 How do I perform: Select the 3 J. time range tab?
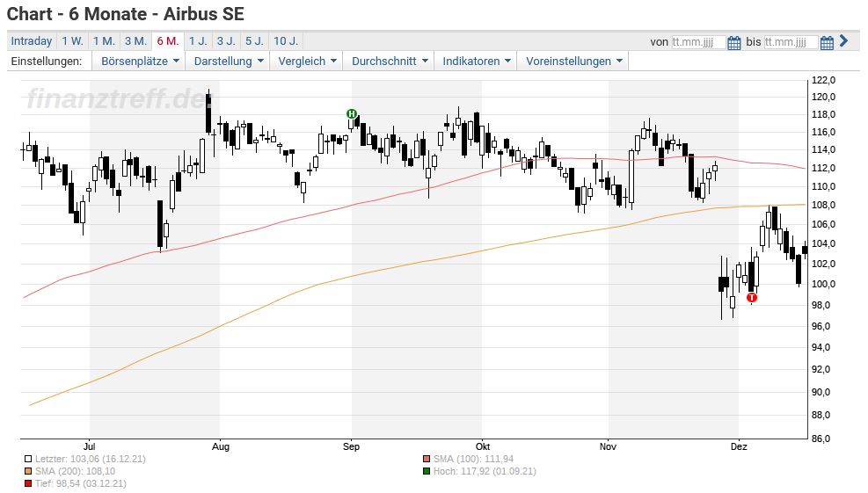pos(226,41)
